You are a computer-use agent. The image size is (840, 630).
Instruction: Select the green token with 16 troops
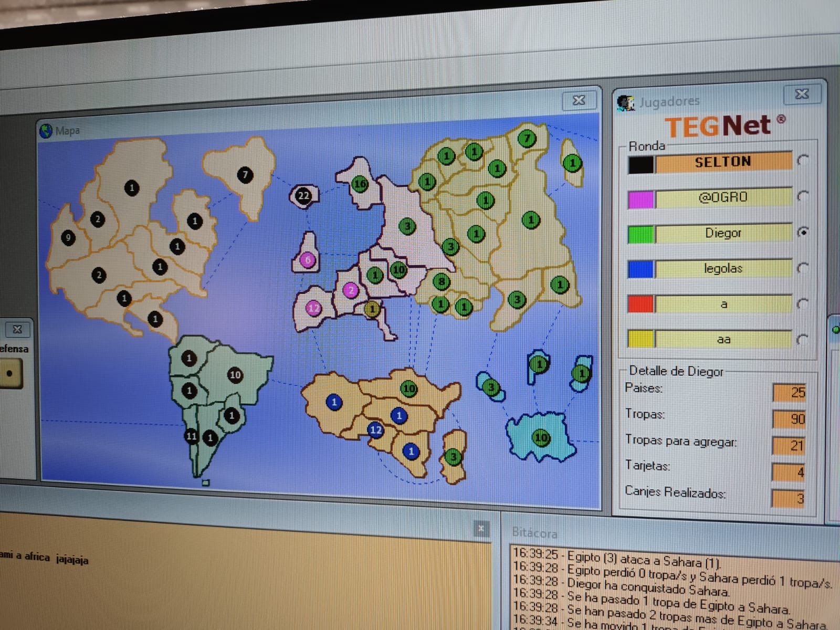[360, 184]
